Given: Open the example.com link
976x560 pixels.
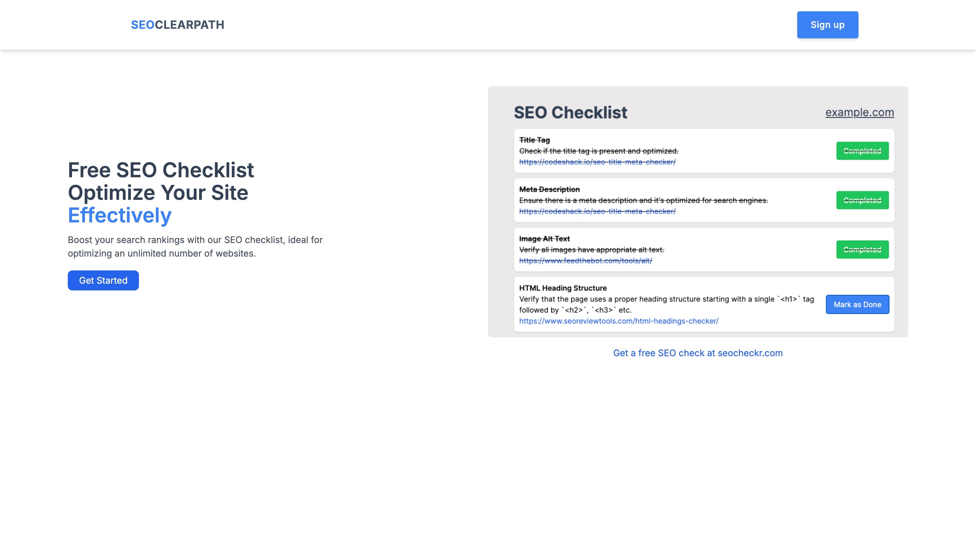Looking at the screenshot, I should (859, 112).
